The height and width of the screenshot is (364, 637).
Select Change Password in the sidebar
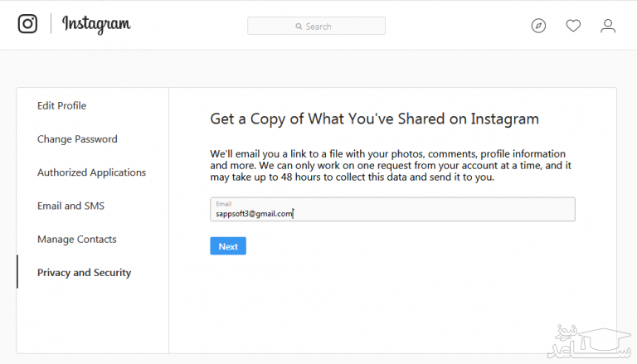(77, 139)
